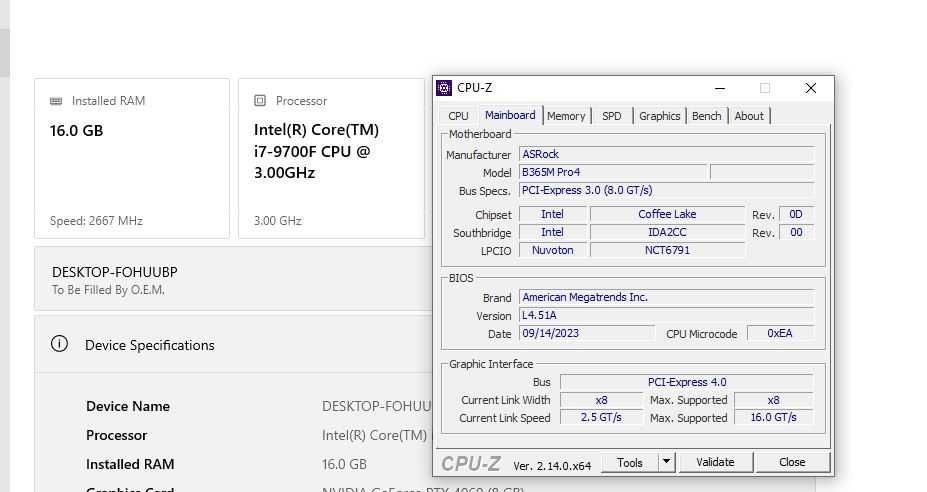The height and width of the screenshot is (492, 927).
Task: Click the Nuvoton LPCIO value
Action: pyautogui.click(x=552, y=250)
